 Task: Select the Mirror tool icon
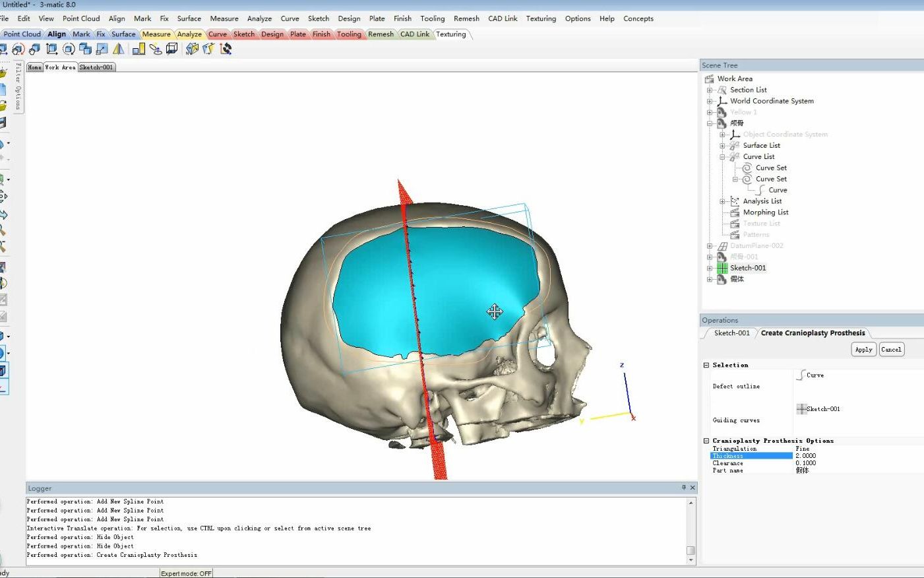(119, 49)
